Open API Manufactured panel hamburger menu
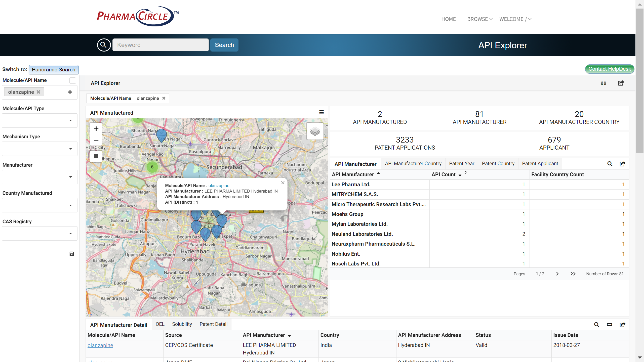The height and width of the screenshot is (362, 644). tap(321, 112)
